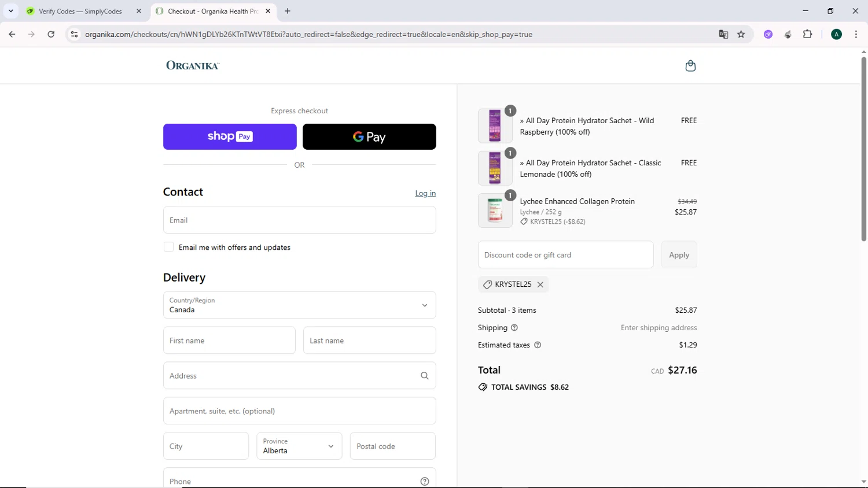Toggle Email me with offers and updates
Screen dimensions: 868x488
coord(168,247)
